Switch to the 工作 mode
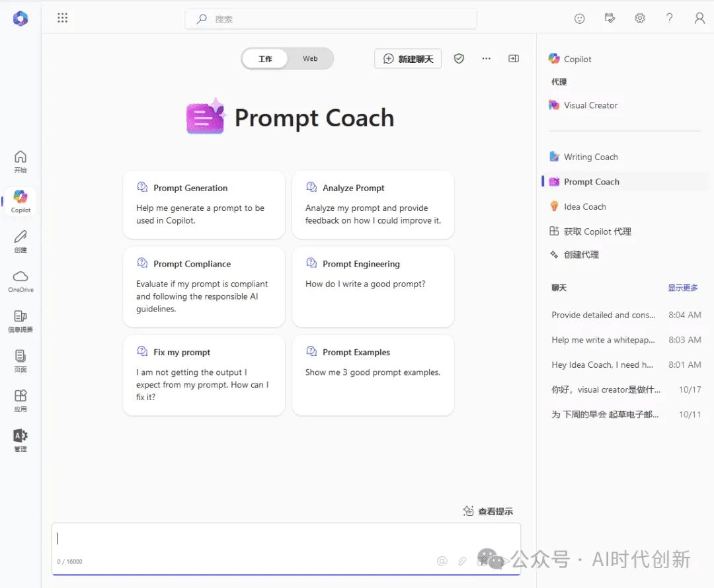Image resolution: width=714 pixels, height=588 pixels. click(x=265, y=59)
